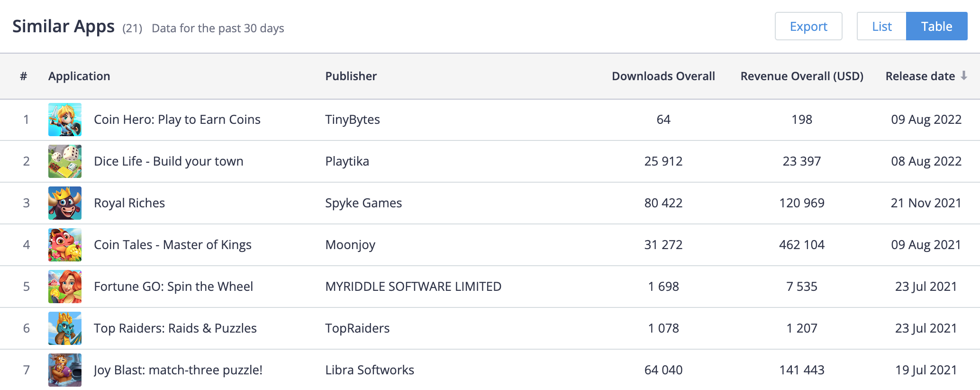This screenshot has height=390, width=980.
Task: Open Royal Riches app link
Action: 129,203
